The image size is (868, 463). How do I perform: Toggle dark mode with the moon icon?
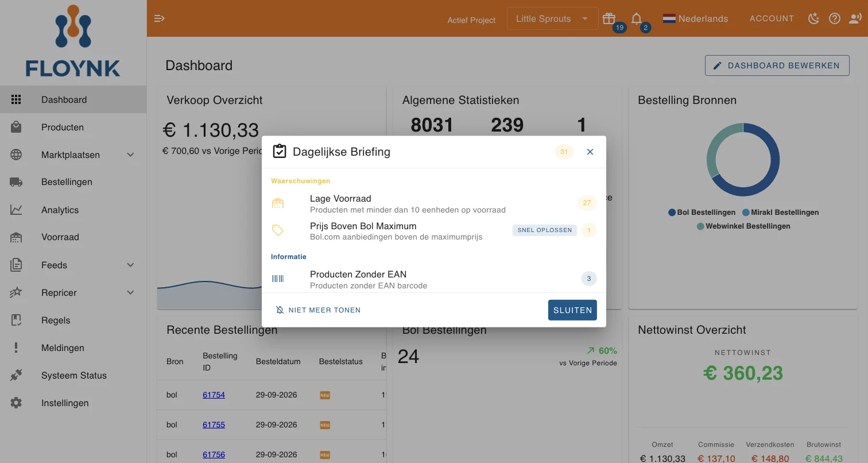(813, 18)
